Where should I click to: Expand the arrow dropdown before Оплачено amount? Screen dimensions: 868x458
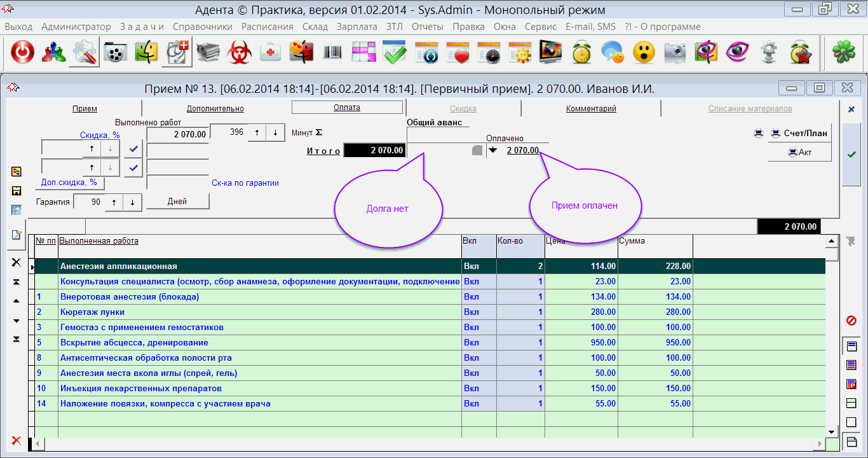point(492,151)
